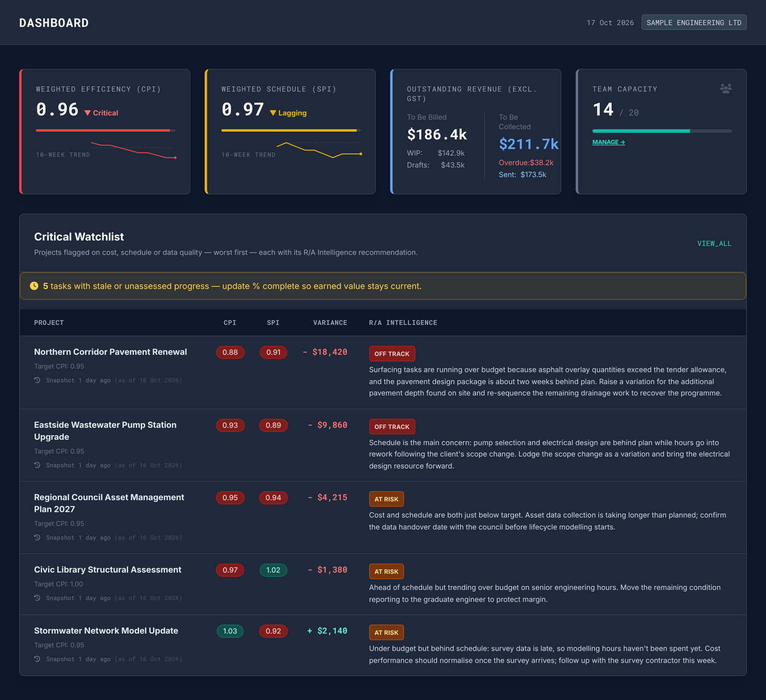Click the CPI 10-week trend chart
Screen dimensions: 766x700
pyautogui.click(x=134, y=150)
